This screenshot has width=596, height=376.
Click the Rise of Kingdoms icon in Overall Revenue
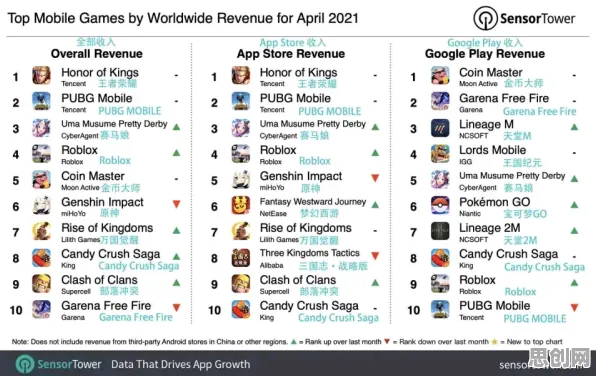pos(41,231)
